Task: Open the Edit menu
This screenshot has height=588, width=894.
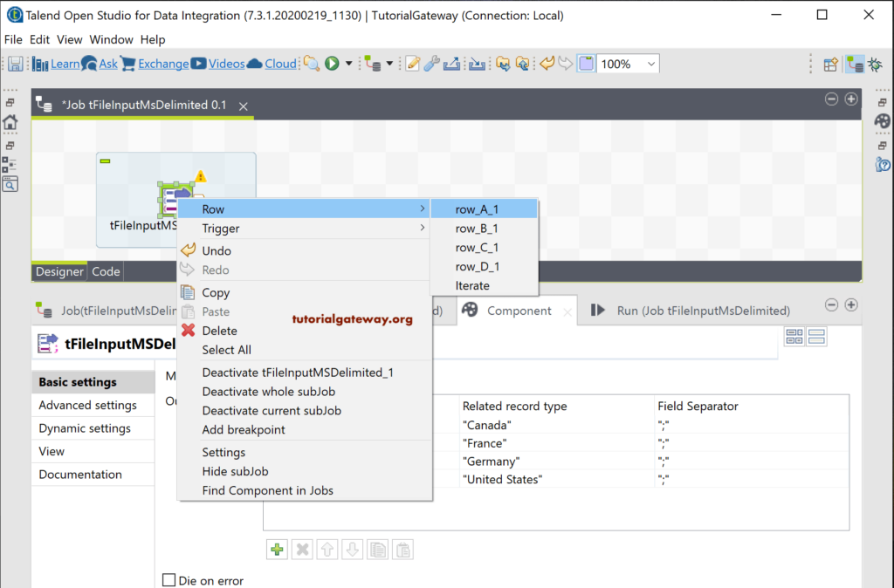Action: pos(39,39)
